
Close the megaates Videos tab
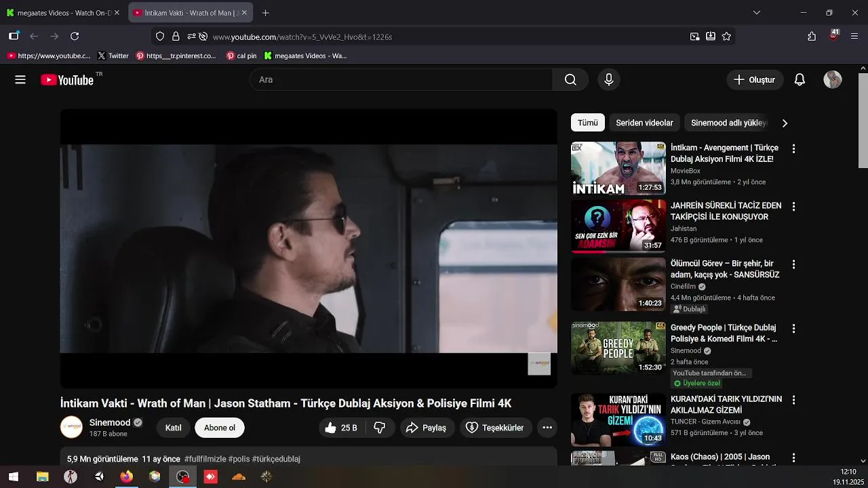pos(117,13)
